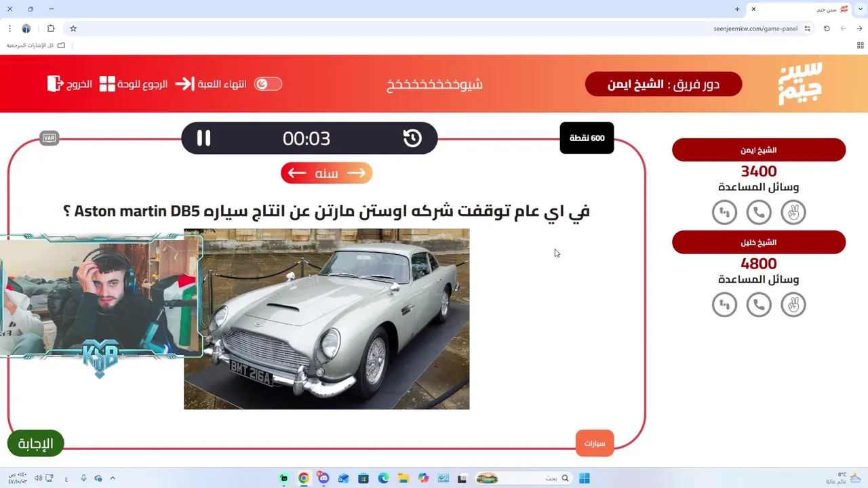View site information icon in address bar
The image size is (868, 488).
click(807, 28)
